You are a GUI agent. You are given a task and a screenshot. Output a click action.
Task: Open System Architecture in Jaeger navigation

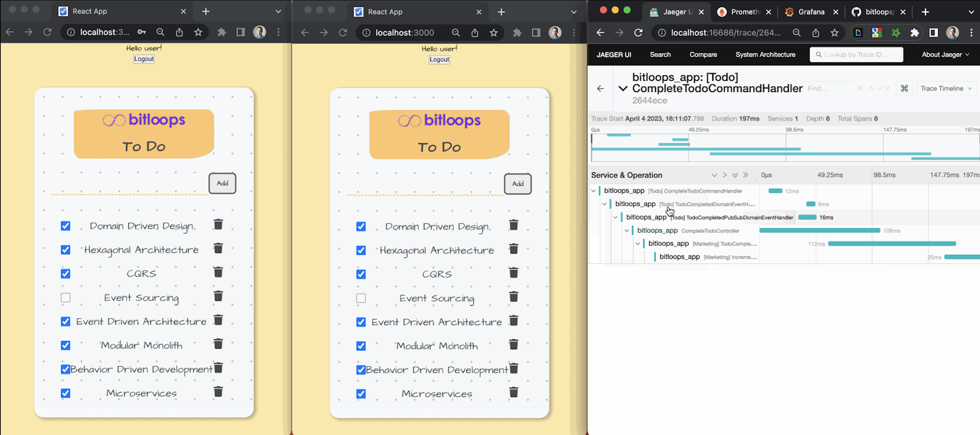765,55
